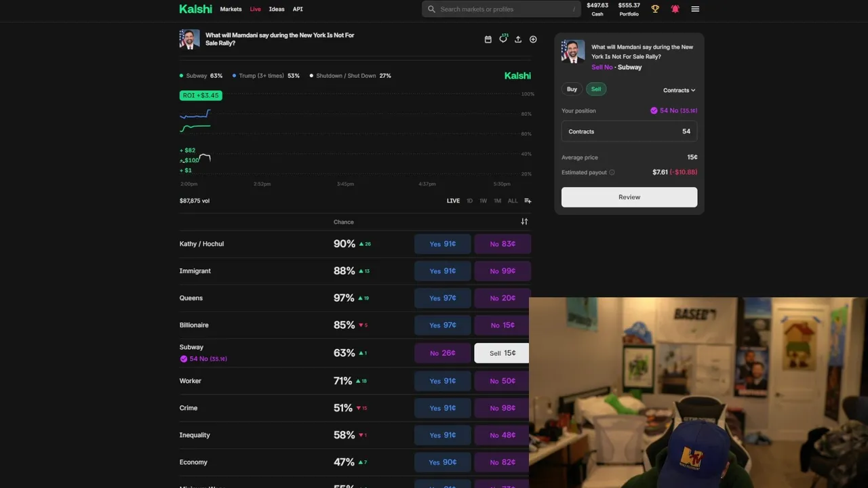868x488 pixels.
Task: Click No 82¢ for Economy
Action: [x=502, y=462]
